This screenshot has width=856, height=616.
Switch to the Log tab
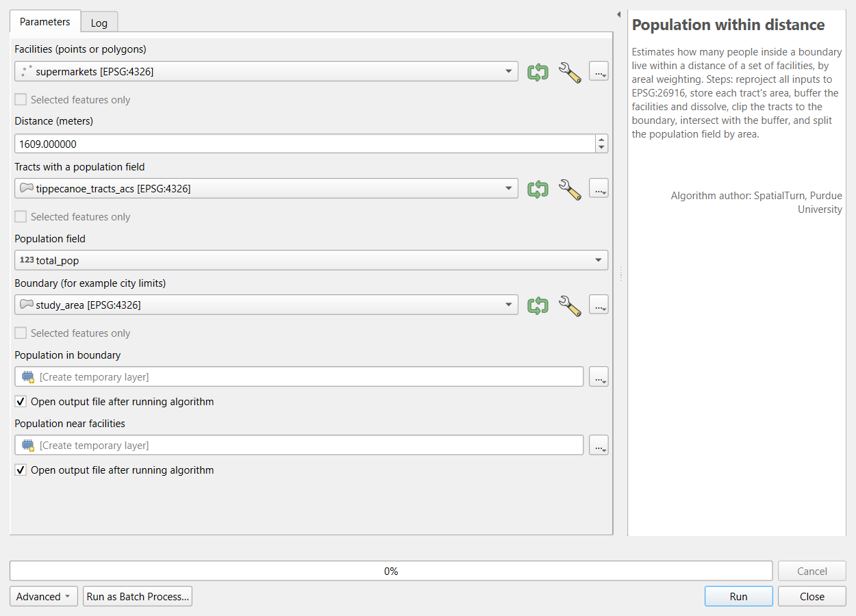(x=99, y=23)
